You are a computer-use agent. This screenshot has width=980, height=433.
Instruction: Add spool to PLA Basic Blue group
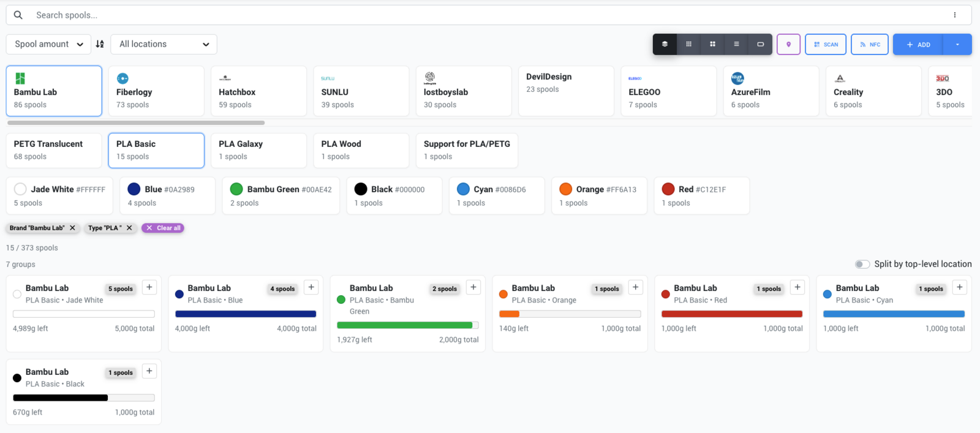click(x=311, y=287)
